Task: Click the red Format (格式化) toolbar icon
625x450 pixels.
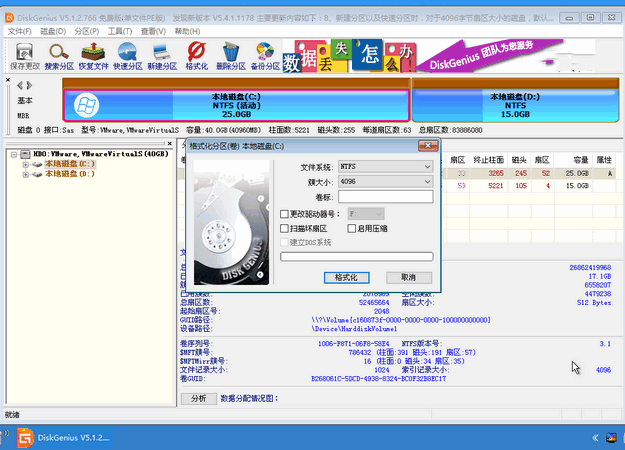Action: coord(197,56)
